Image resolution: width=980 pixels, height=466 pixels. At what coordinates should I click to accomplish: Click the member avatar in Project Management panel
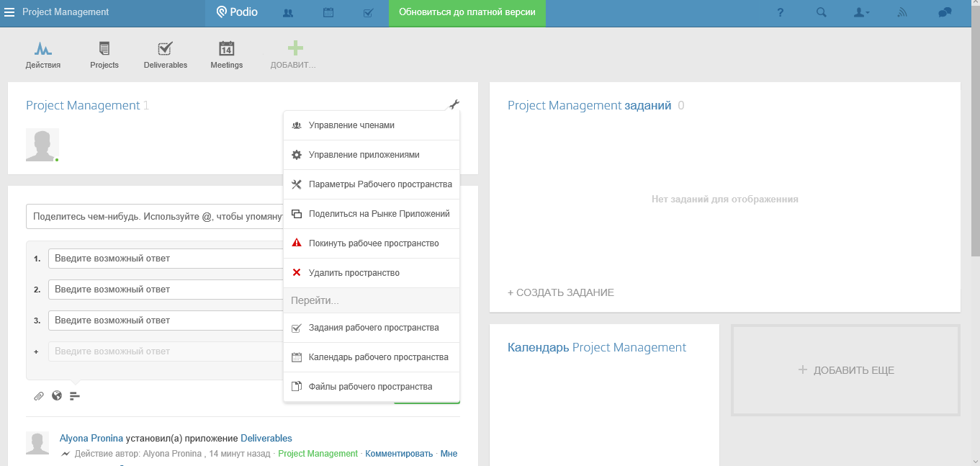click(42, 145)
